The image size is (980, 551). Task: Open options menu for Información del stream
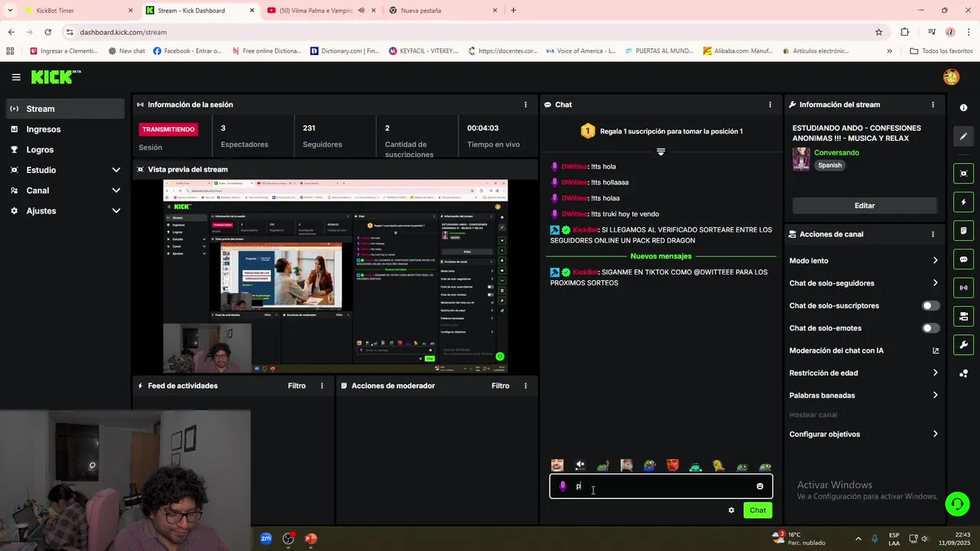[933, 105]
